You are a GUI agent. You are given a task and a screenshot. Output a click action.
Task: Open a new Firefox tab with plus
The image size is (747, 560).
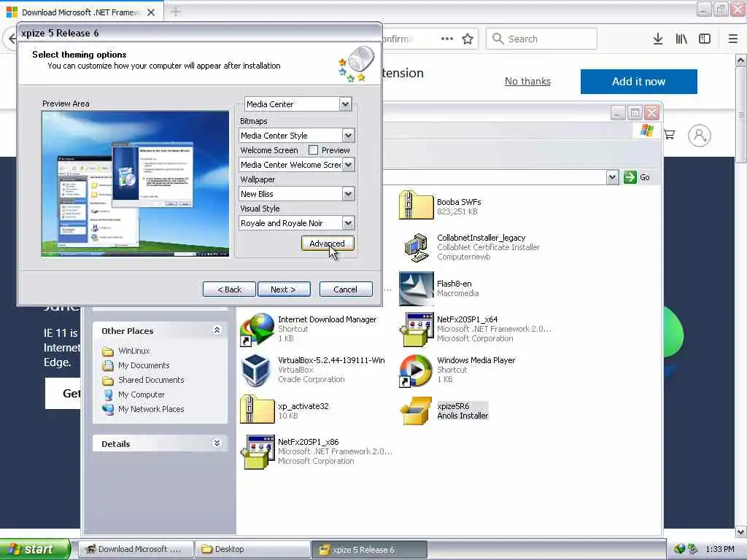click(175, 12)
